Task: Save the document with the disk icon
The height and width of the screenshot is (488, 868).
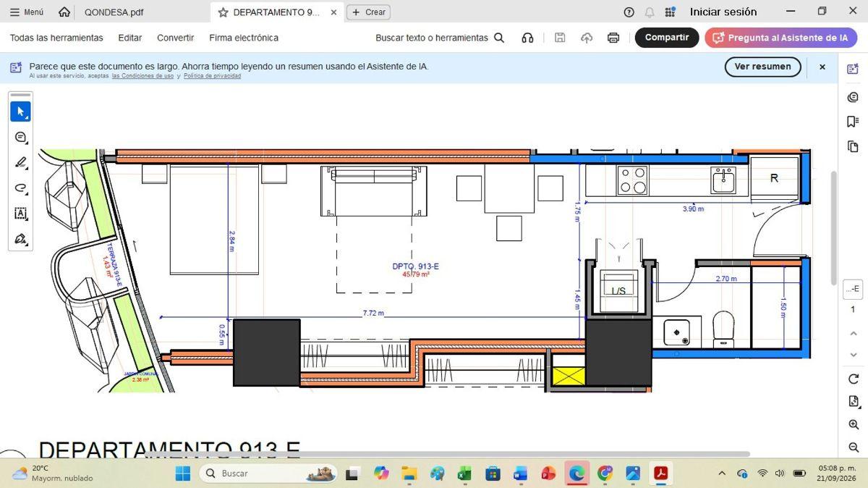Action: click(x=560, y=38)
